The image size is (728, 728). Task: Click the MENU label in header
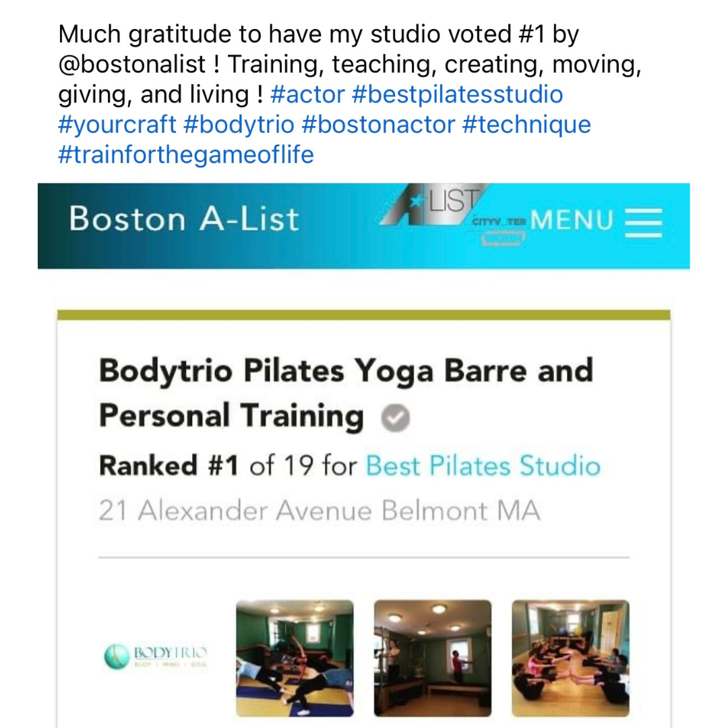[x=572, y=220]
